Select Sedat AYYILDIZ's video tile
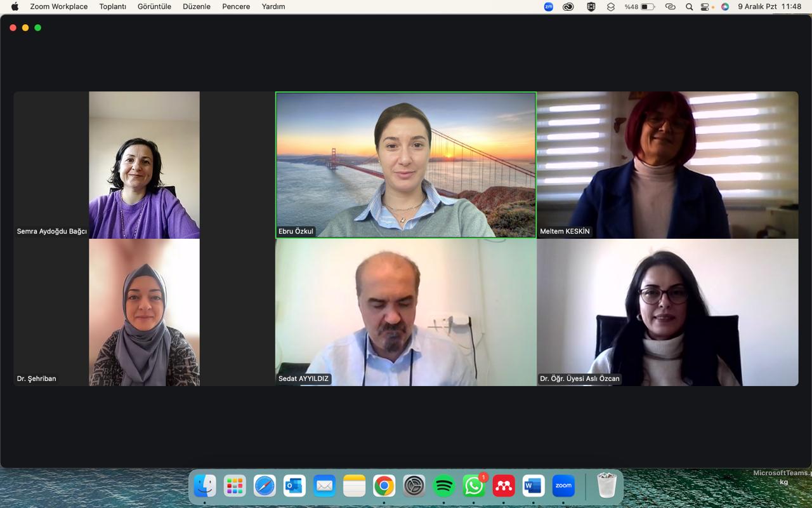 (405, 312)
